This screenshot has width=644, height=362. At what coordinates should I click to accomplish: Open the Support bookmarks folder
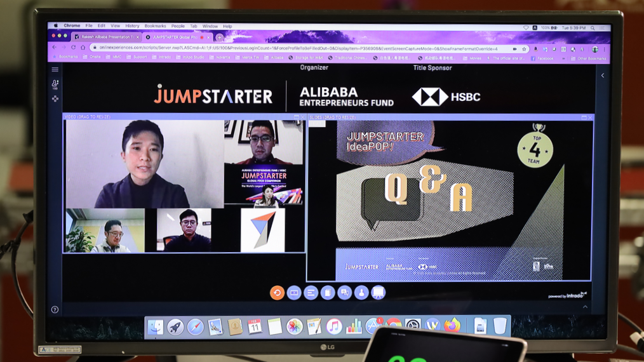[x=137, y=57]
